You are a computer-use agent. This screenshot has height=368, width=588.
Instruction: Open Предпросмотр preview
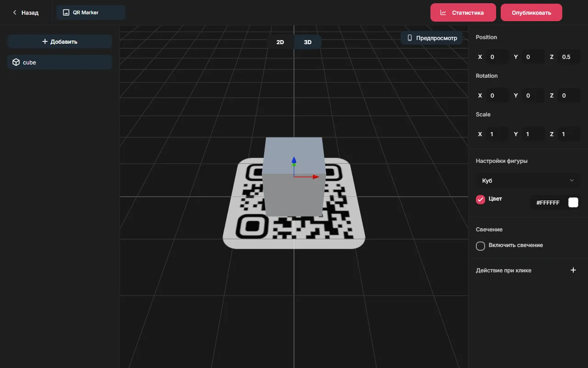(x=432, y=38)
